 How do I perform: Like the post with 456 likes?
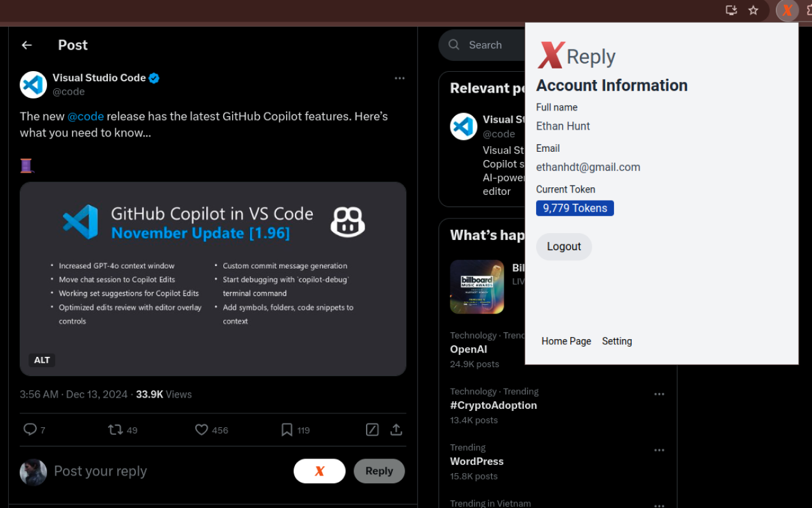(202, 430)
